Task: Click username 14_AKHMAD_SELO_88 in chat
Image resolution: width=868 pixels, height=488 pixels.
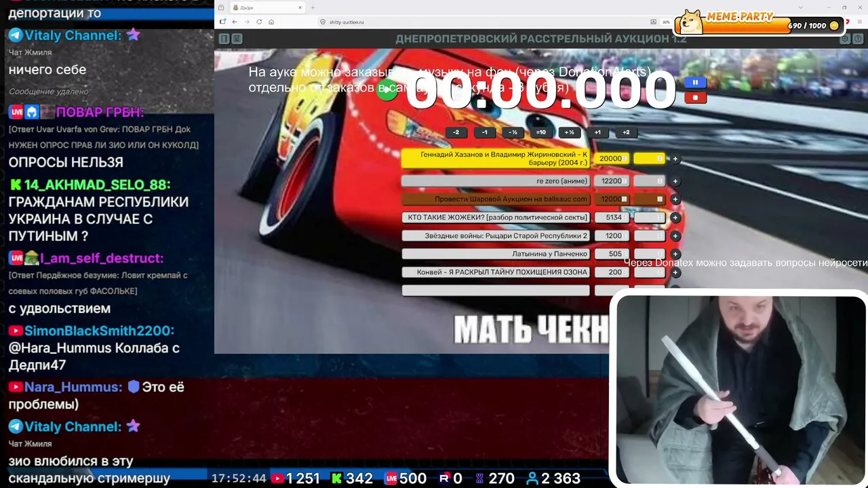Action: point(97,184)
